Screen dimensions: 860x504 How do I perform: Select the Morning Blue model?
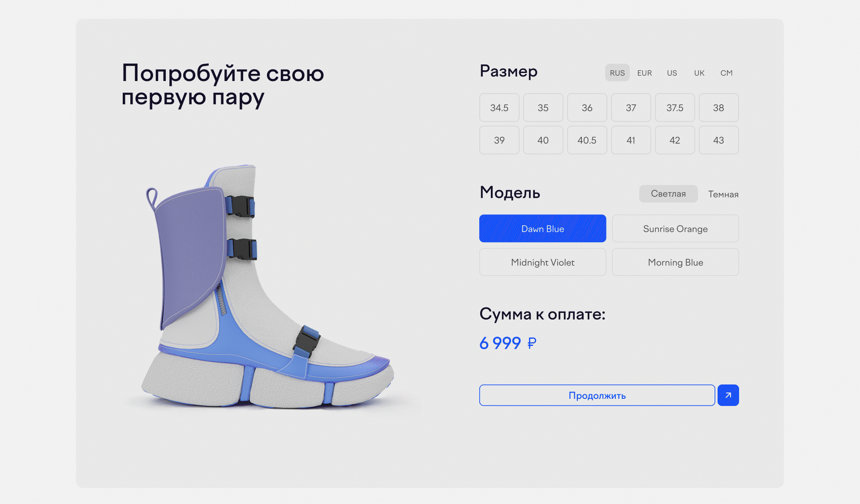coord(675,262)
